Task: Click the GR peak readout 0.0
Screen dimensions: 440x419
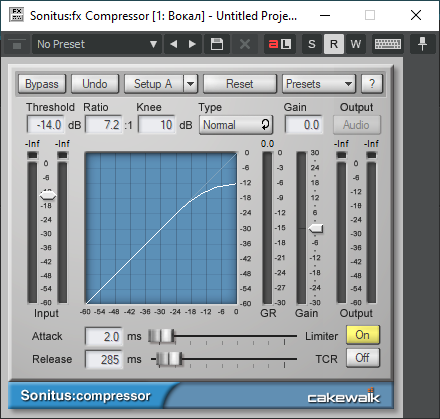Action: click(267, 144)
